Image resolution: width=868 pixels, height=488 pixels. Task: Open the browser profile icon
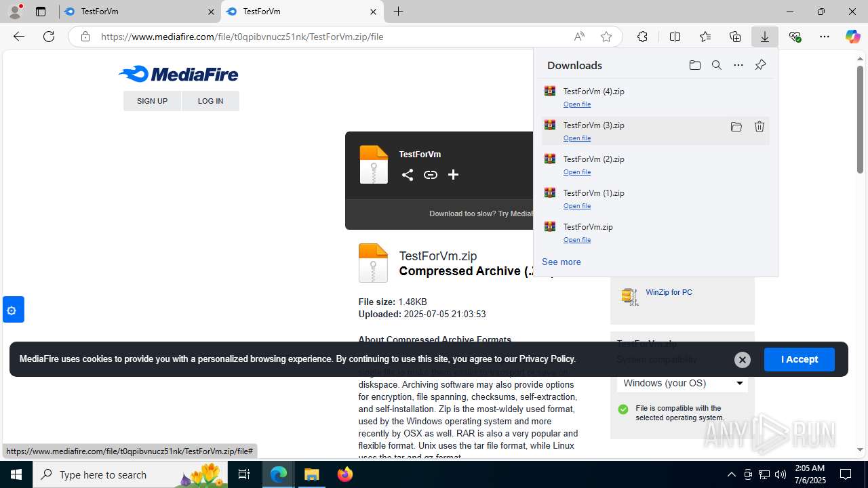(x=15, y=12)
